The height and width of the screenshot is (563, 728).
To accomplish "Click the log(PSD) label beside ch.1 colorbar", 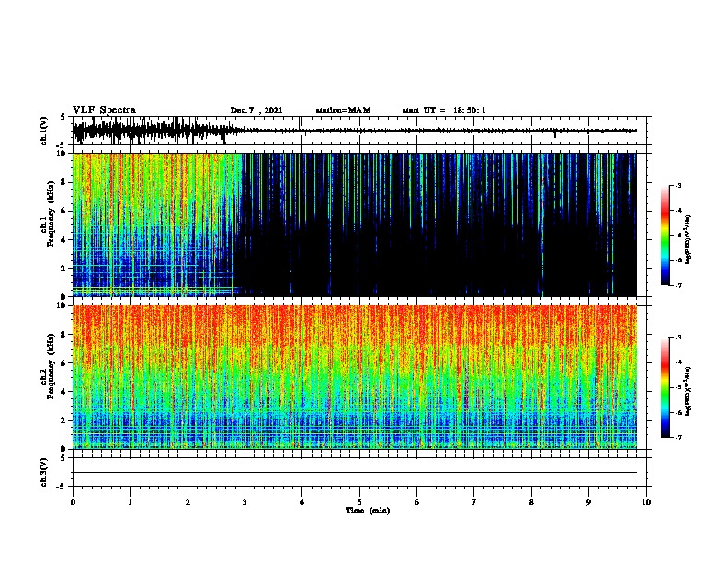I will point(688,239).
